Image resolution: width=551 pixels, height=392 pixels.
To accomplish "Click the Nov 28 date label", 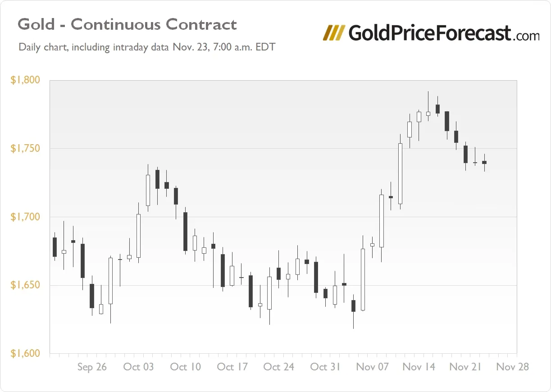I will pyautogui.click(x=512, y=367).
